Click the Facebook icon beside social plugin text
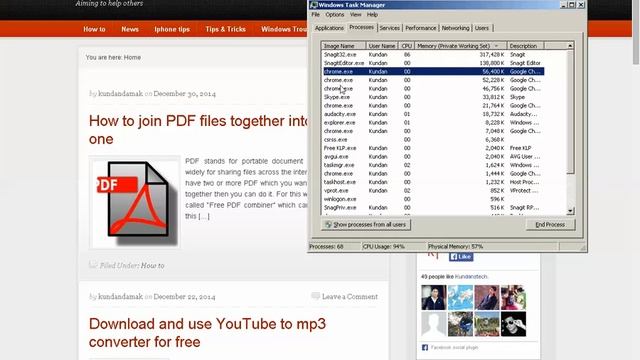The image size is (640, 360). (x=424, y=347)
